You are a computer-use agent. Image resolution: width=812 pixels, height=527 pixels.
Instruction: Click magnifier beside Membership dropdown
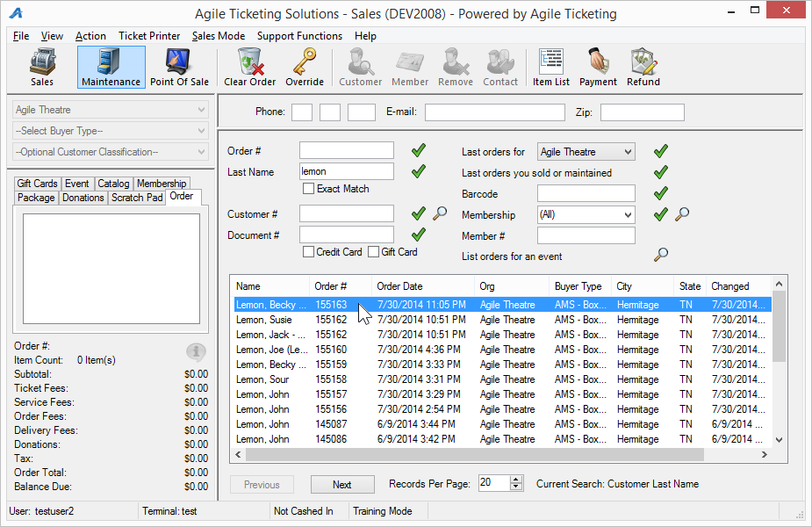(682, 214)
